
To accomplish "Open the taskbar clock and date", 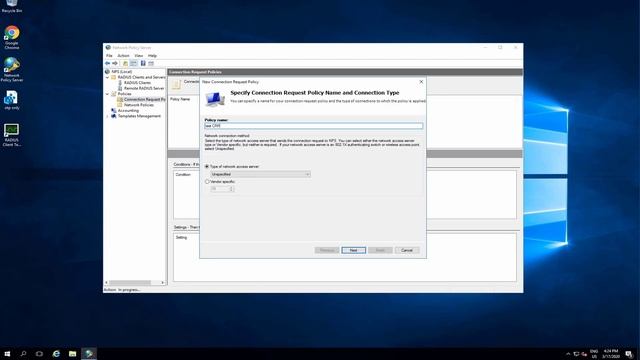I will click(x=611, y=353).
